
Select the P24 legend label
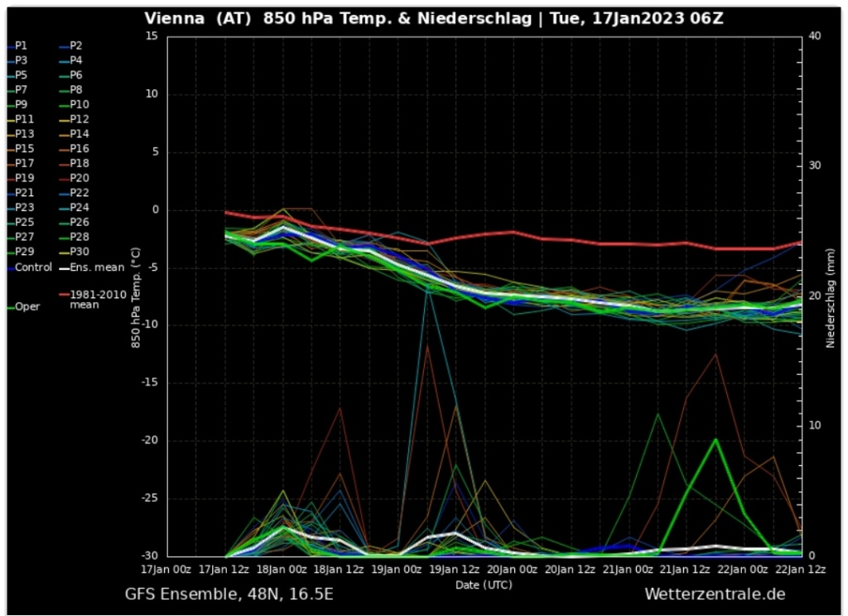pyautogui.click(x=79, y=207)
